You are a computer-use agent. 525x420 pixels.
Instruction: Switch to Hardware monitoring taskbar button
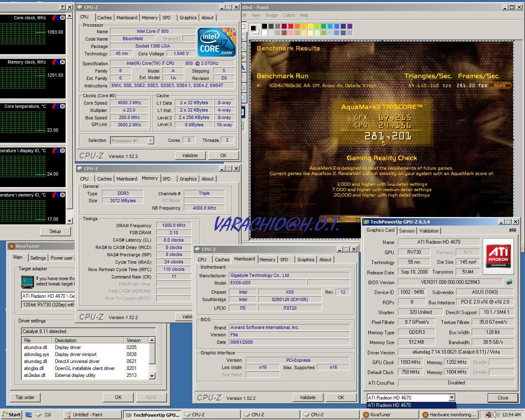[x=450, y=415]
